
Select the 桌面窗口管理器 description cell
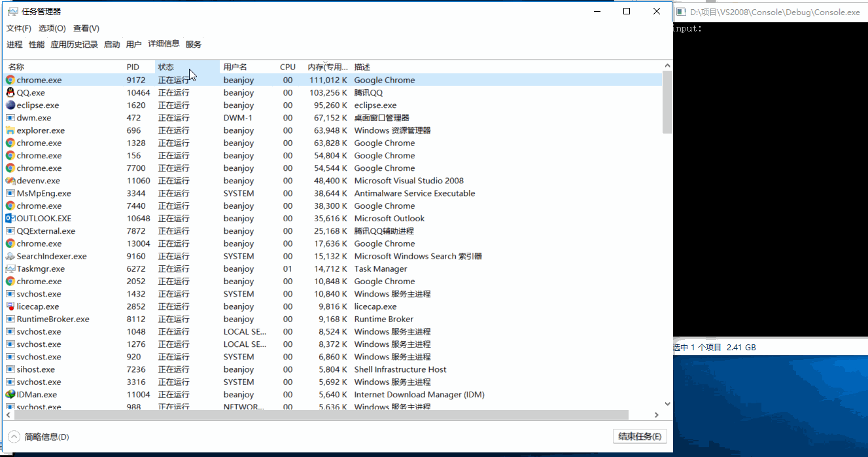pos(381,118)
